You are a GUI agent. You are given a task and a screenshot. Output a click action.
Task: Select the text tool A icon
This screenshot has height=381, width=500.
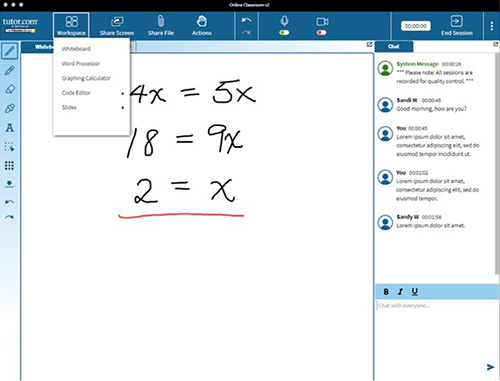coord(10,128)
